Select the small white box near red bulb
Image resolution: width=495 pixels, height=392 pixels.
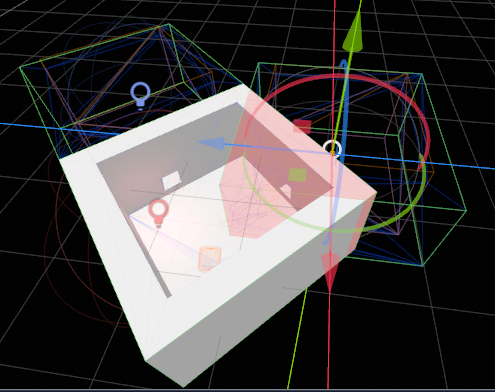tap(171, 180)
